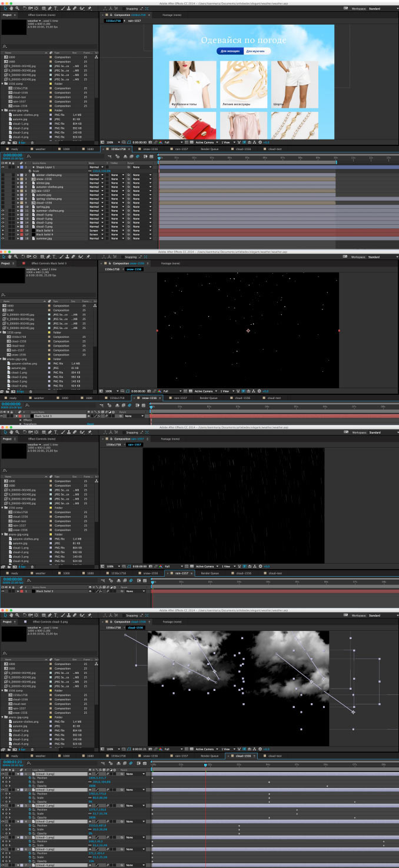This screenshot has width=399, height=868.
Task: Click the playhead marker in the cloud-1556 timeline ruler
Action: [x=205, y=765]
